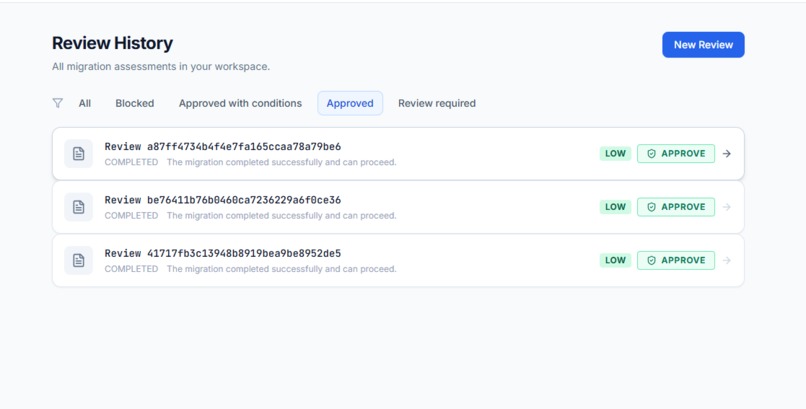Click COMPLETED status on review a87ff4734b4f
806x409 pixels.
[x=131, y=162]
